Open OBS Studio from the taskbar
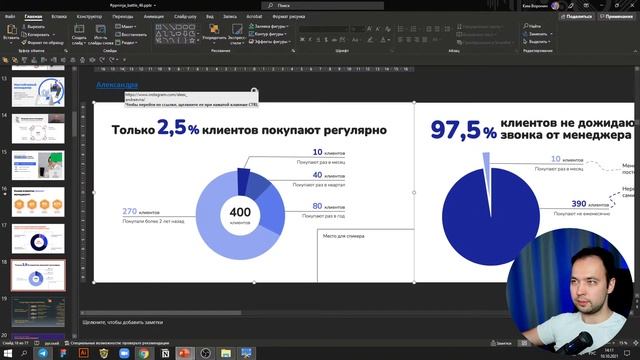 click(205, 353)
